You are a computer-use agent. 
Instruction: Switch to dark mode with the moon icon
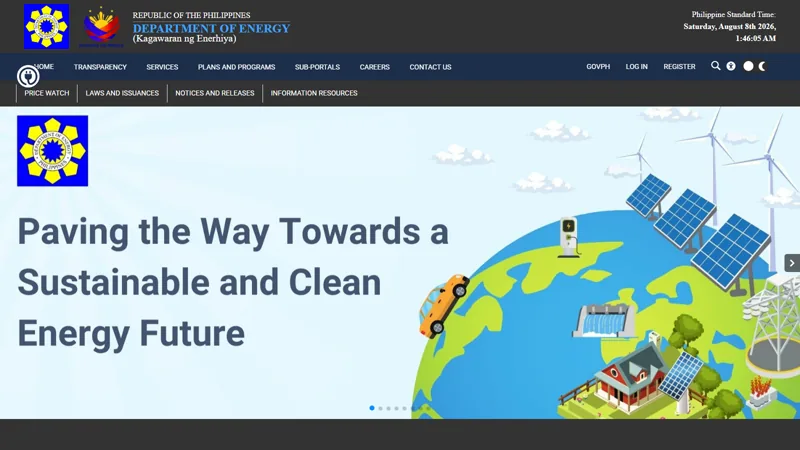[x=762, y=66]
